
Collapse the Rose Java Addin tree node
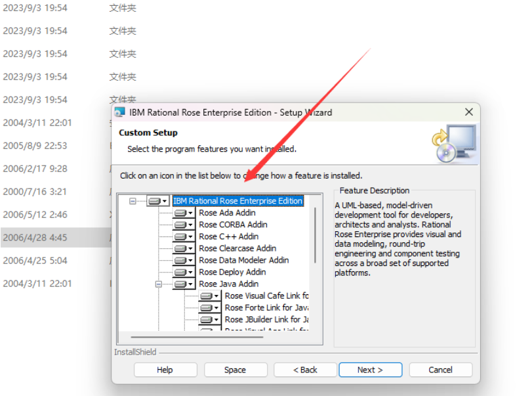(159, 284)
